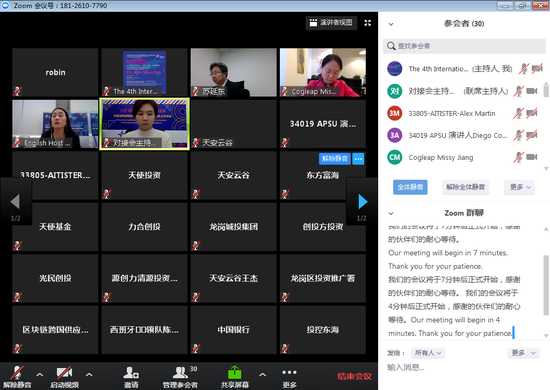
Task: Click muted mic icon on 龙岗城投集团 tile
Action: click(196, 245)
